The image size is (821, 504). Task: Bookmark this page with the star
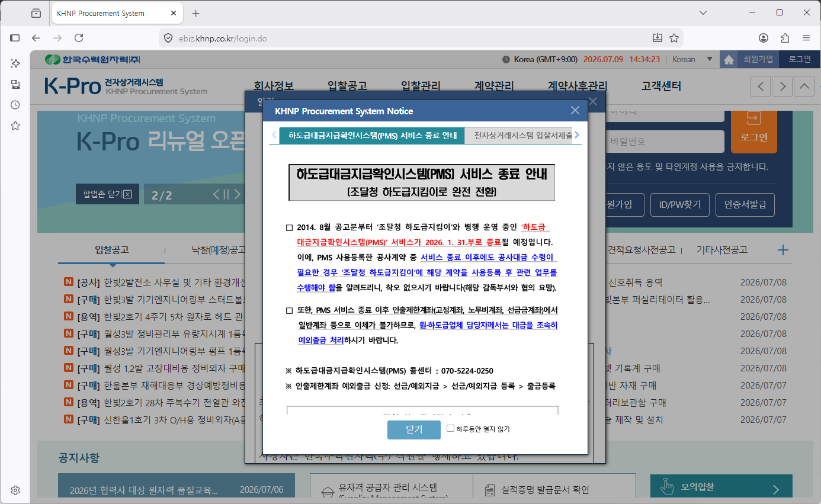coord(674,38)
